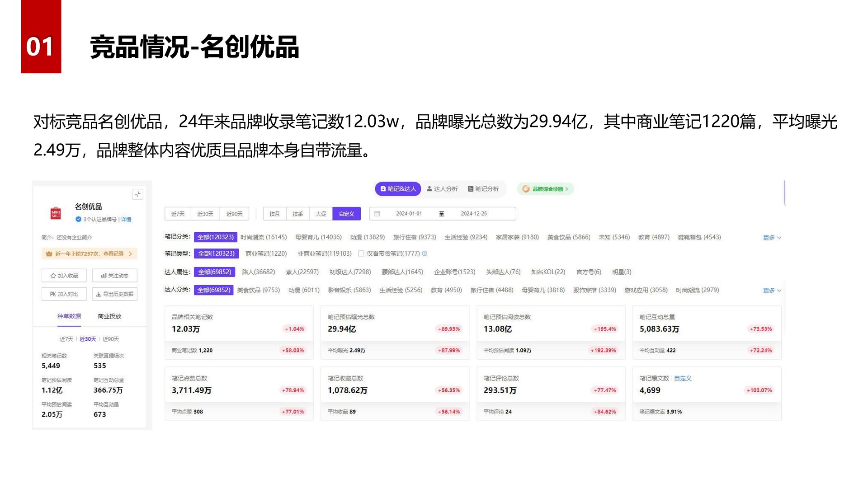Filter creators by 素人(22597)
The height and width of the screenshot is (488, 868).
[302, 272]
